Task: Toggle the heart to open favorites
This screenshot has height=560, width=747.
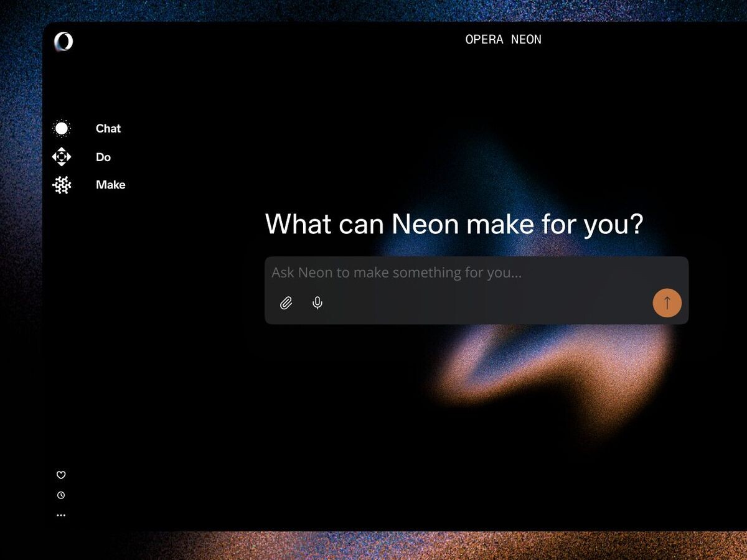Action: coord(61,475)
